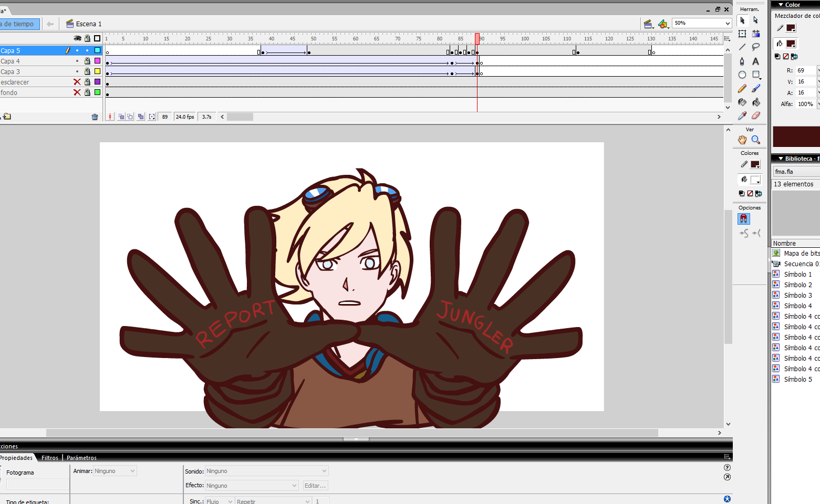Open the Efecto dropdown

252,486
